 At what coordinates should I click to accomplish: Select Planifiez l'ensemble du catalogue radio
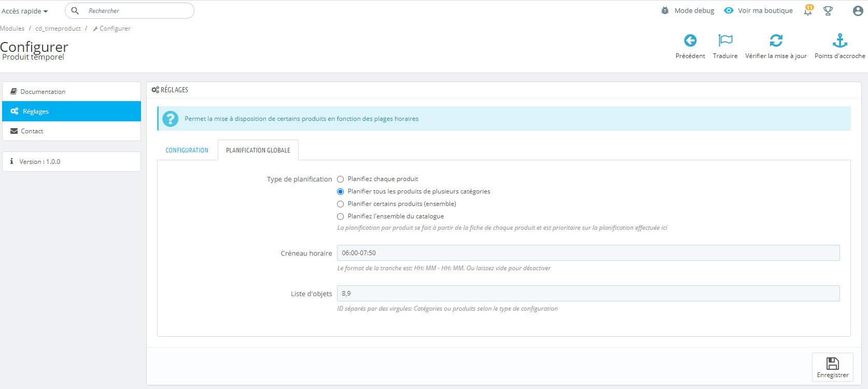[341, 217]
